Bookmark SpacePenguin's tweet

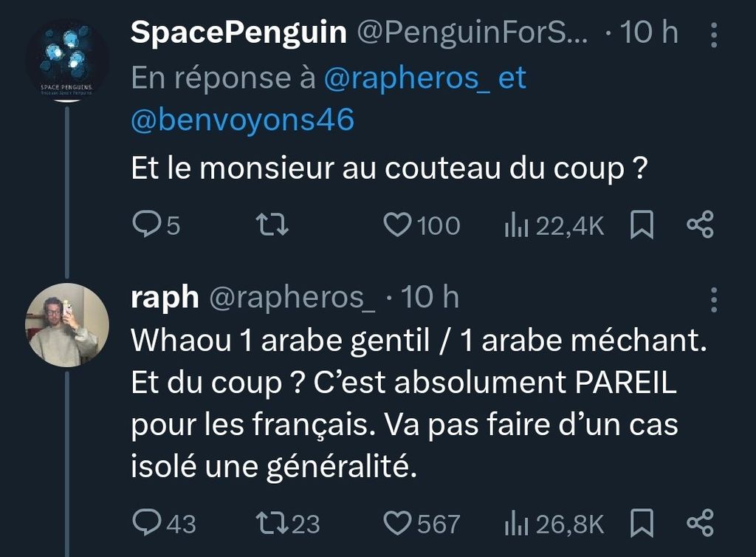coord(642,225)
